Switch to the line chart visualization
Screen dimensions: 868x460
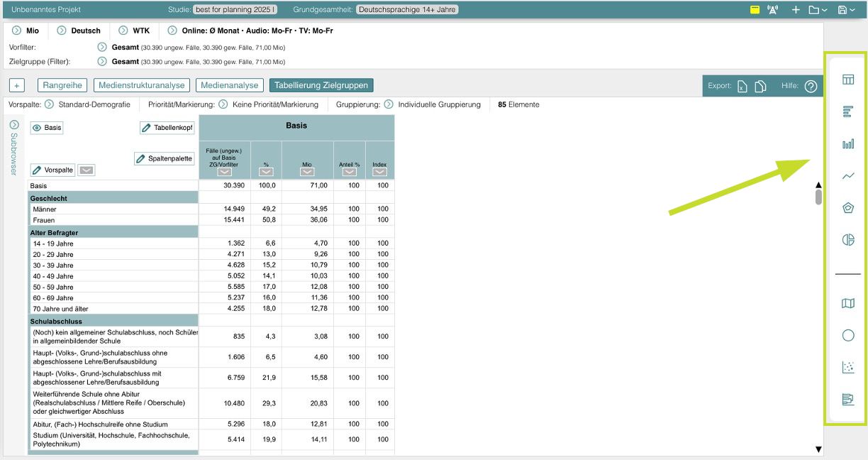click(x=847, y=176)
